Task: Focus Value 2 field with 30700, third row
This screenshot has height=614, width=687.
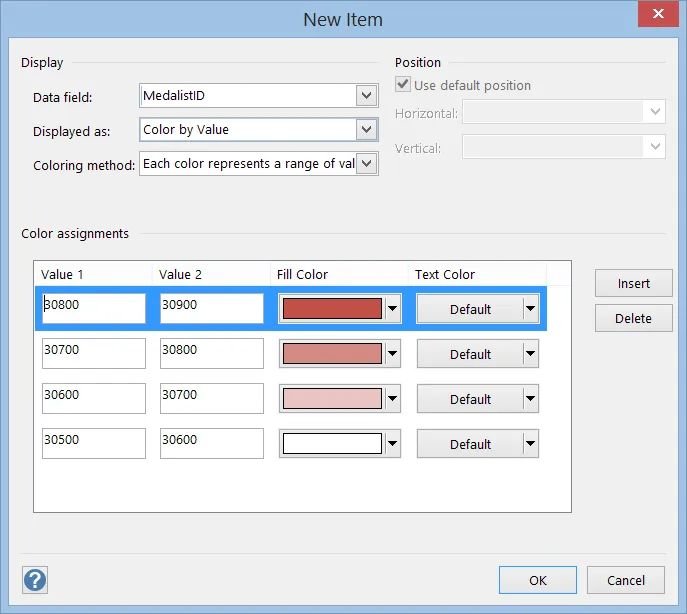Action: pyautogui.click(x=212, y=398)
